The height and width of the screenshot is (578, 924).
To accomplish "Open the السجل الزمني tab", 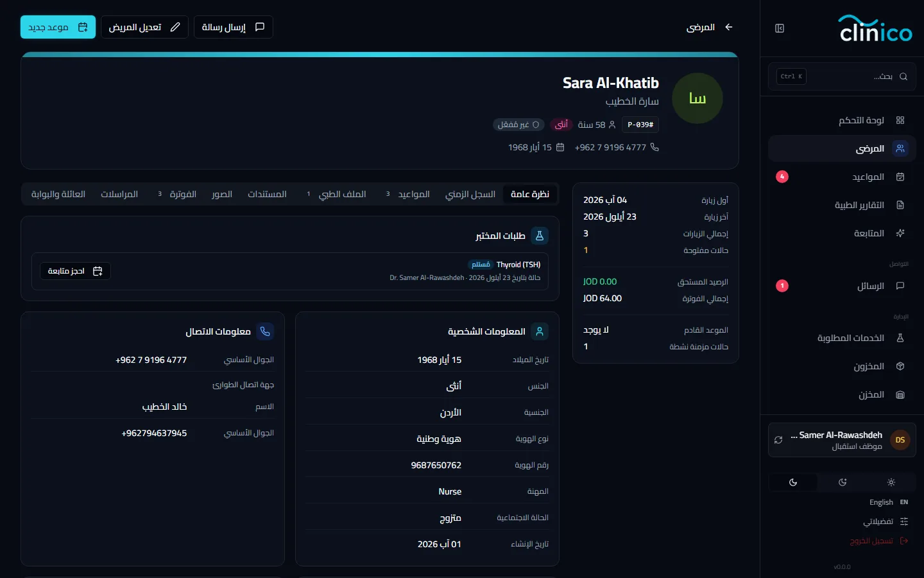I will point(470,194).
